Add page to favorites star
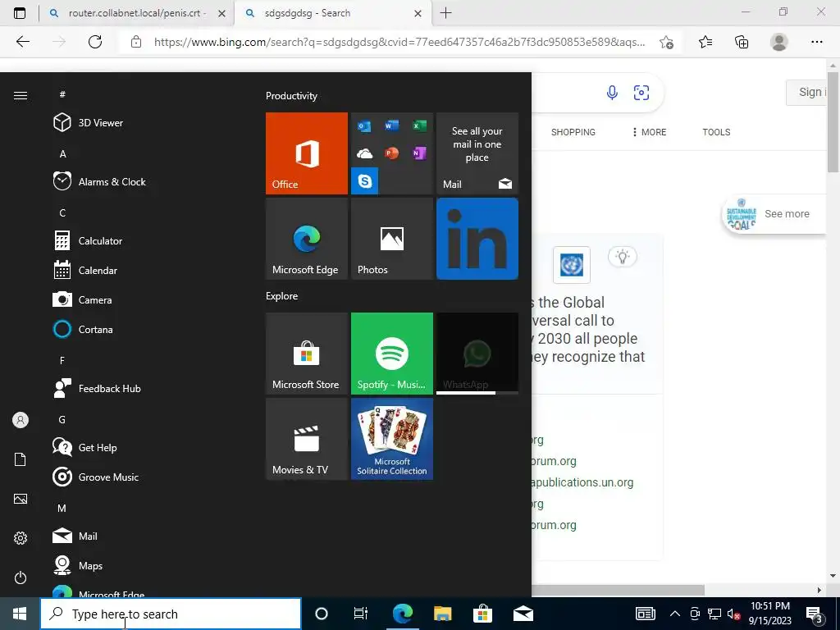840x630 pixels. click(666, 42)
